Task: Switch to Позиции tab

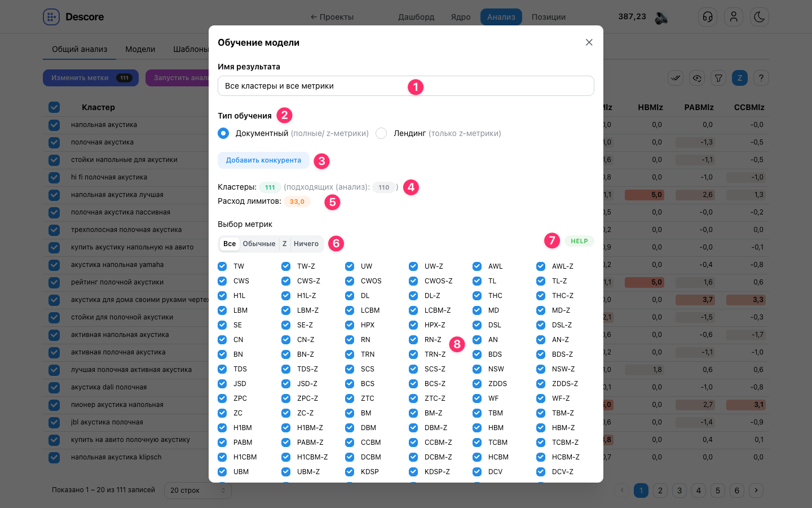Action: point(549,17)
